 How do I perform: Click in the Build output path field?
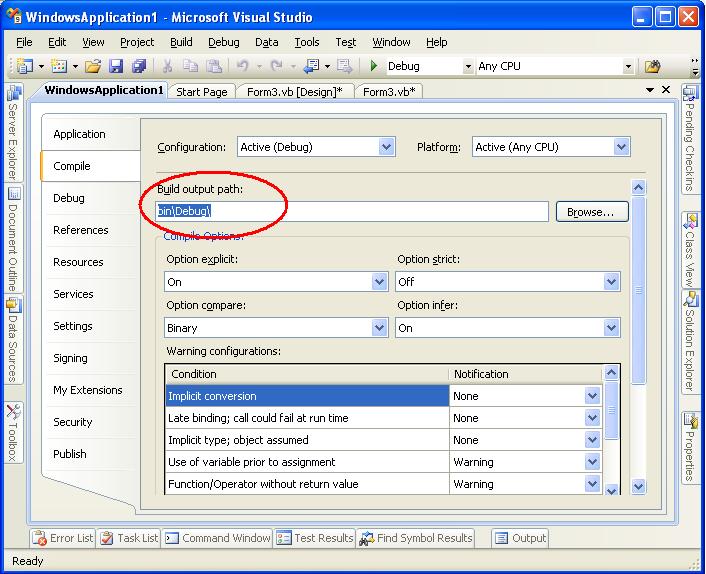[352, 211]
